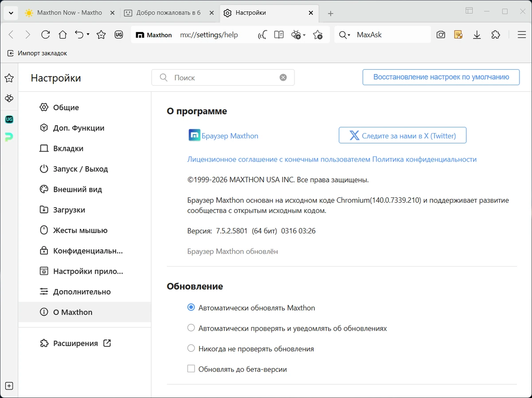
Task: Select the О Maxthon section
Action: point(85,312)
